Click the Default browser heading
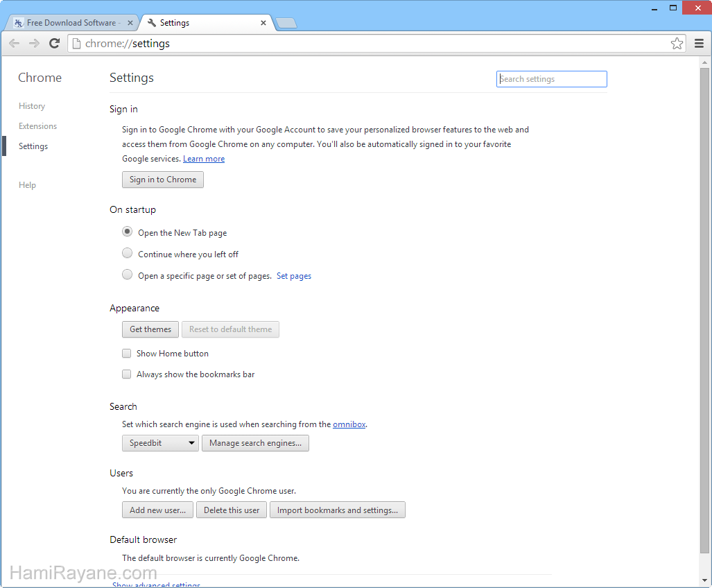712x588 pixels. click(x=143, y=540)
